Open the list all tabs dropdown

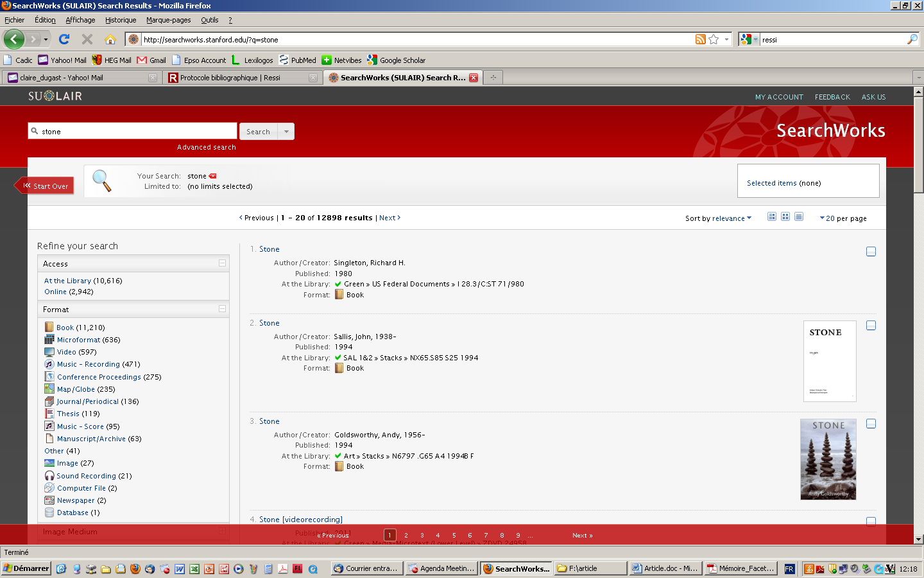click(918, 78)
